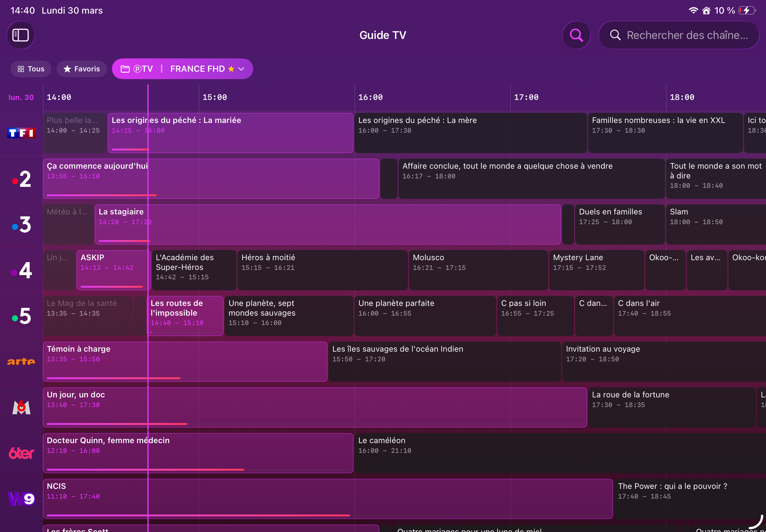This screenshot has width=766, height=532.
Task: Switch to the Tous filter tab
Action: (x=31, y=69)
